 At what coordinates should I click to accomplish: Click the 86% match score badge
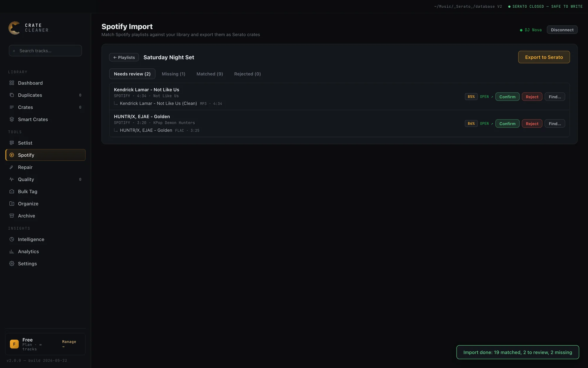click(x=471, y=124)
